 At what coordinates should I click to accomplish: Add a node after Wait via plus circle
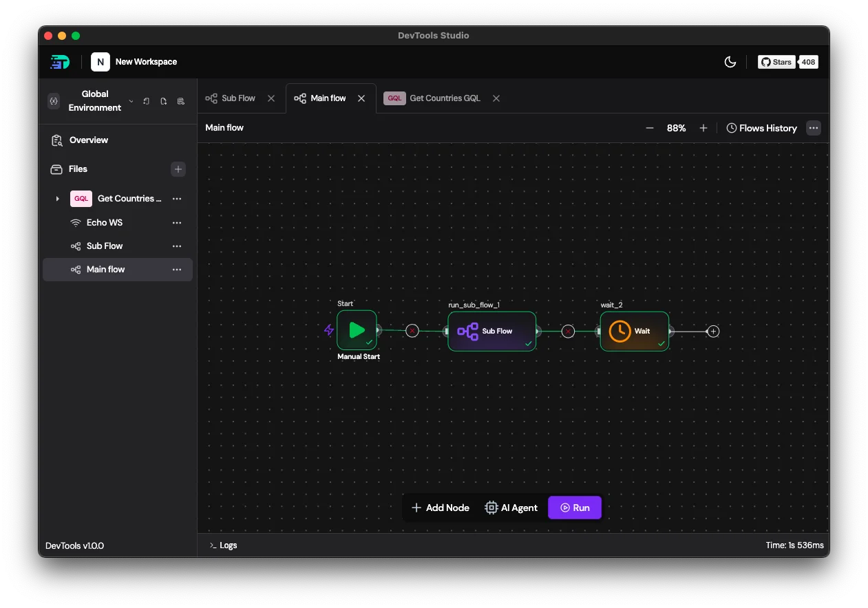[714, 332]
